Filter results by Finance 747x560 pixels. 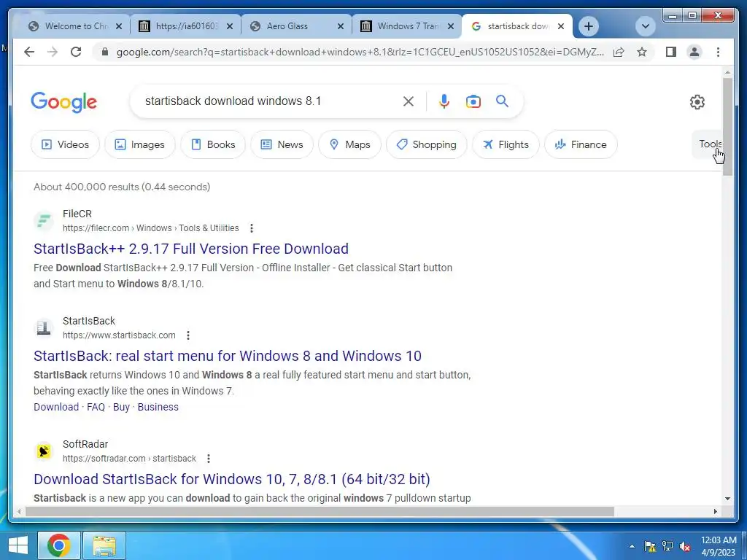(581, 144)
